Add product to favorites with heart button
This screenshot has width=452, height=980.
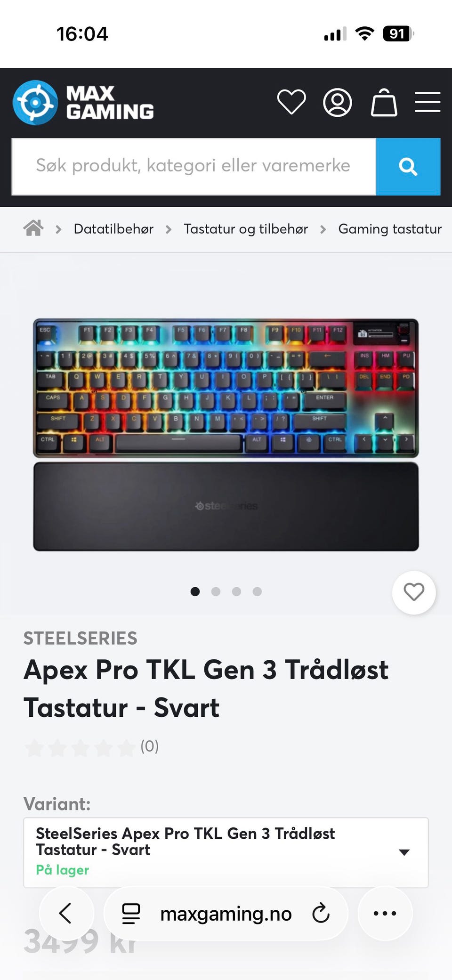pyautogui.click(x=414, y=592)
